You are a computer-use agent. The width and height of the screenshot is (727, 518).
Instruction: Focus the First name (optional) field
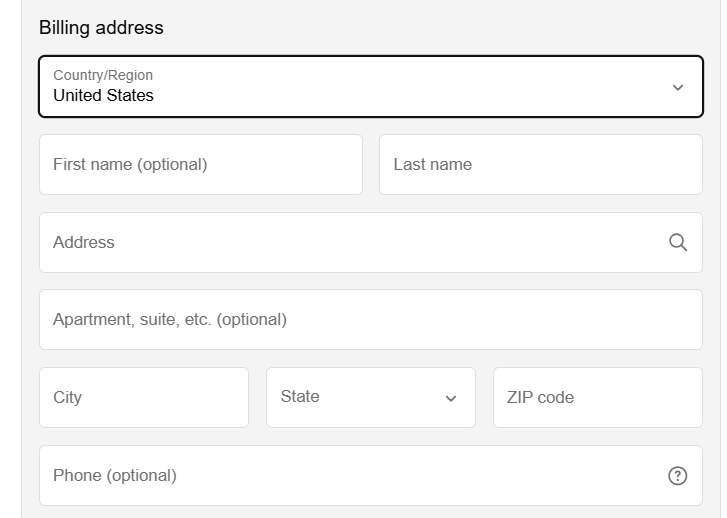pyautogui.click(x=201, y=165)
